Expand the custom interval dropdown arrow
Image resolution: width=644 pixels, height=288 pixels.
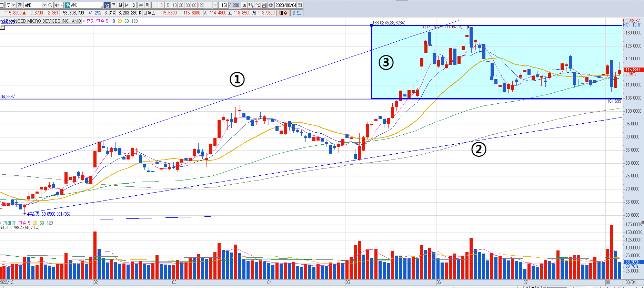pyautogui.click(x=215, y=5)
